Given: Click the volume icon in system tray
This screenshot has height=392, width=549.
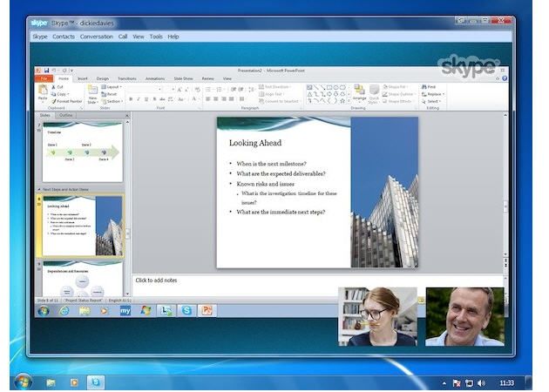Looking at the screenshot, I should tap(482, 382).
